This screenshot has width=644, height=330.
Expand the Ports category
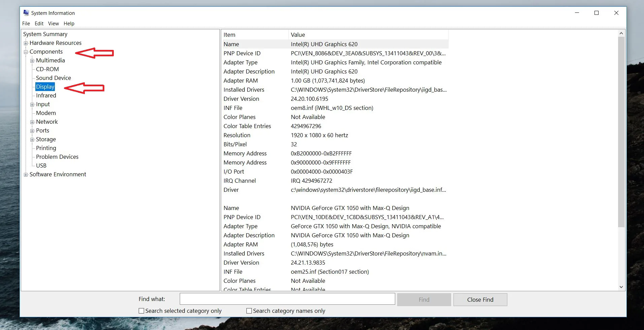(32, 131)
